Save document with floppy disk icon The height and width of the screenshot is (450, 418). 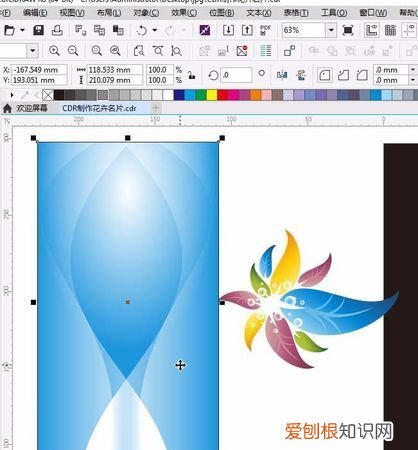(x=39, y=30)
